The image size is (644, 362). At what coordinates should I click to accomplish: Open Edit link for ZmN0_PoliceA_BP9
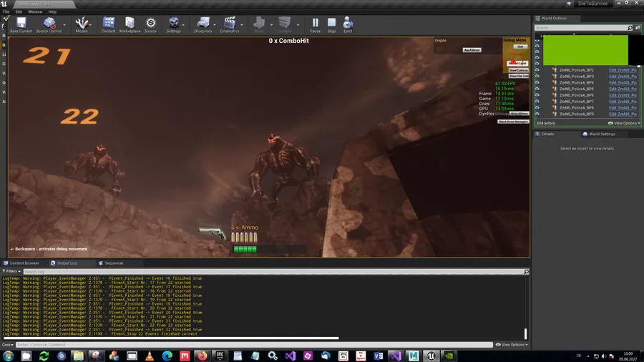(623, 114)
